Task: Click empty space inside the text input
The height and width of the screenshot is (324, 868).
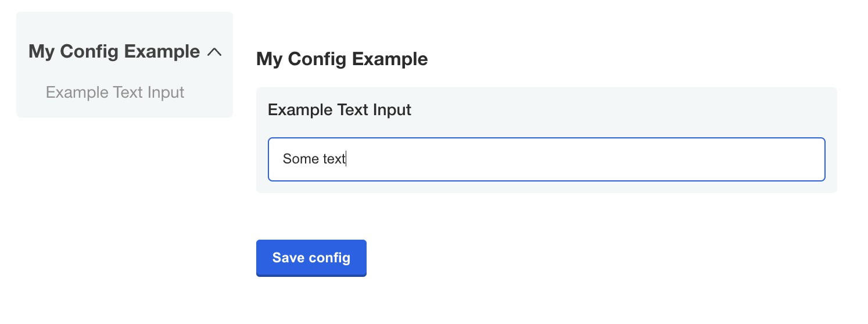Action: point(581,159)
